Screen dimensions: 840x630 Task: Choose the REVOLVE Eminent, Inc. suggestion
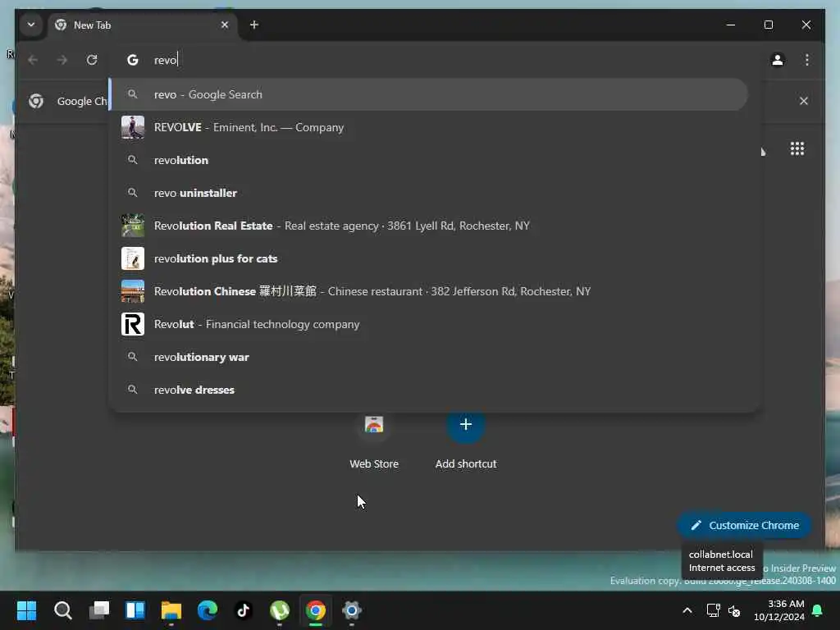click(x=428, y=127)
